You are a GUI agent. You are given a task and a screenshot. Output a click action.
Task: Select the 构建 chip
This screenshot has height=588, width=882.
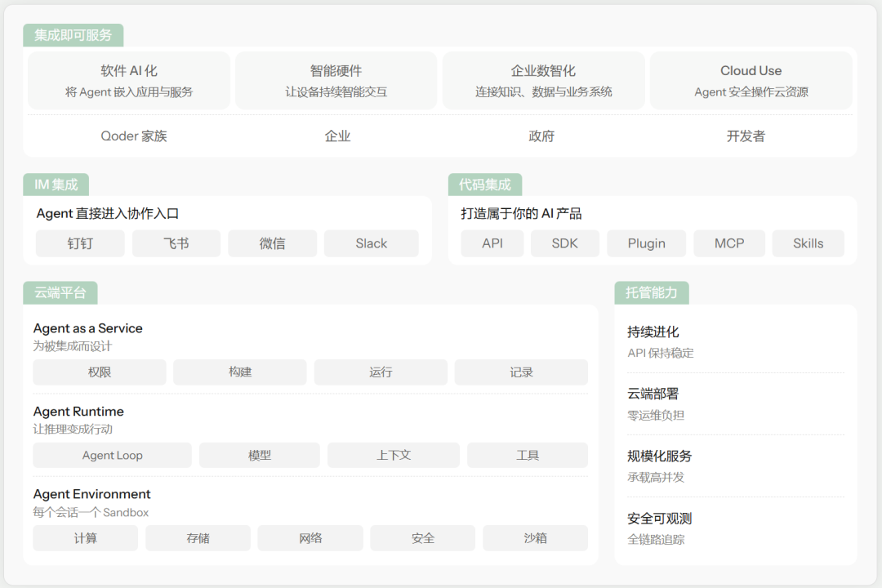[240, 372]
